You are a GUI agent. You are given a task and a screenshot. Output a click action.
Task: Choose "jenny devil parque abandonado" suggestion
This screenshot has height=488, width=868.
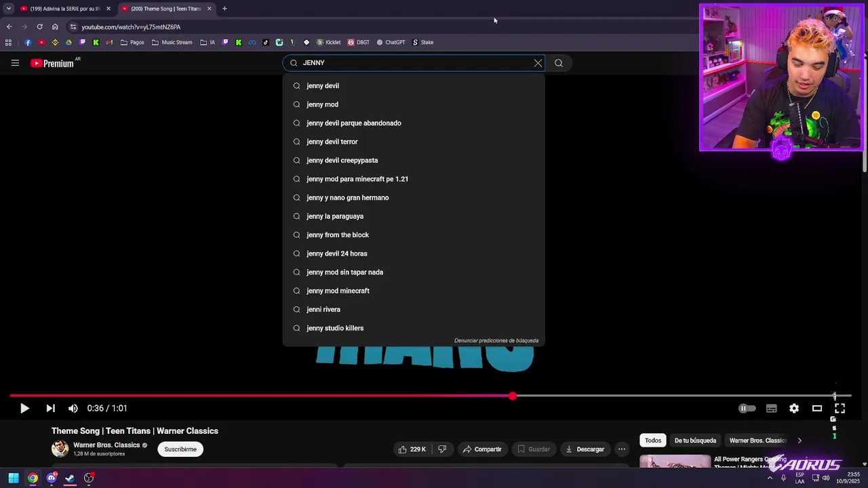click(414, 123)
